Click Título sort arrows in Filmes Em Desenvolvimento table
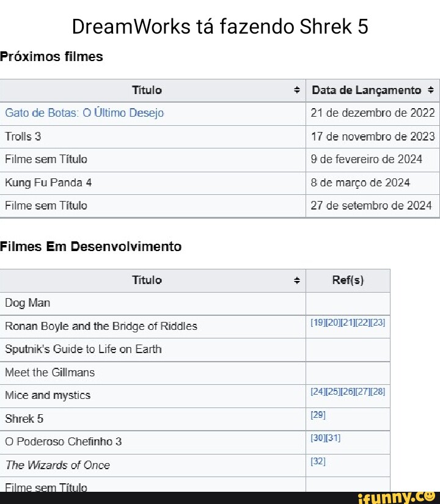The width and height of the screenshot is (440, 504). [297, 280]
